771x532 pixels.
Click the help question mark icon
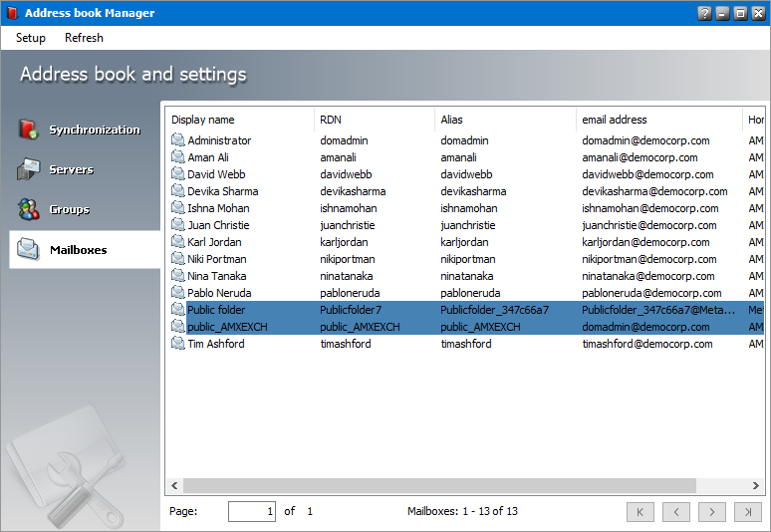click(x=704, y=13)
